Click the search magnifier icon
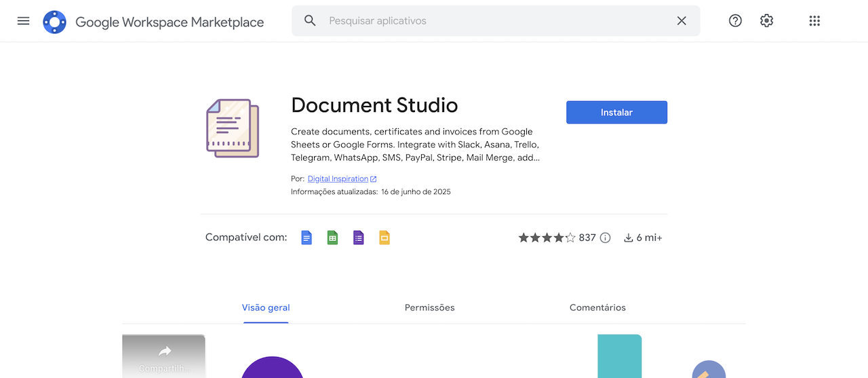This screenshot has width=868, height=378. click(310, 21)
